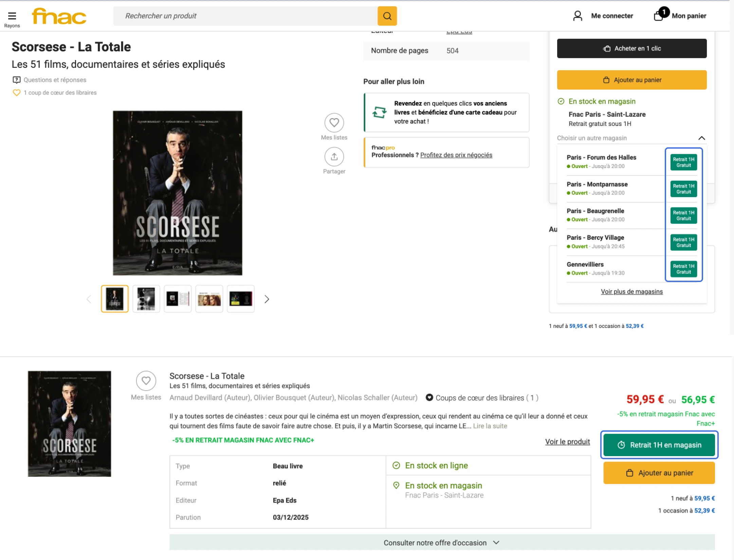Click the Fnac logo

[x=58, y=16]
